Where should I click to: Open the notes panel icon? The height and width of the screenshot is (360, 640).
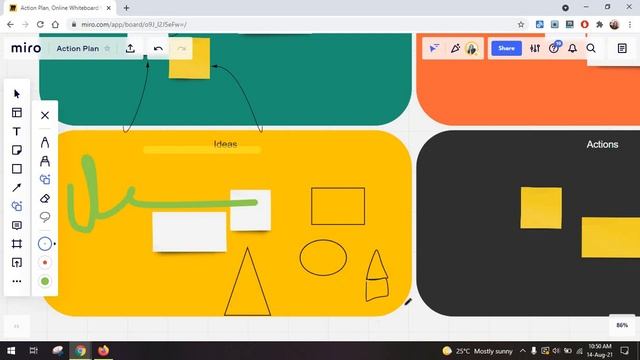coord(622,49)
